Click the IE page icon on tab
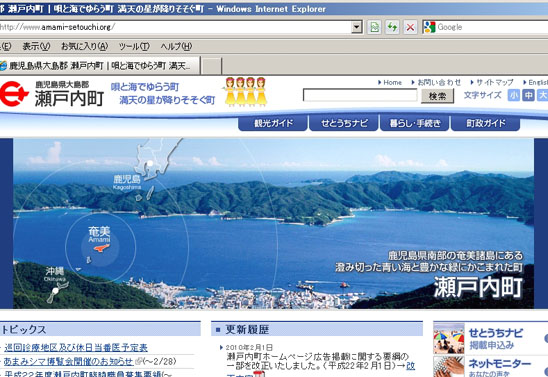The width and height of the screenshot is (548, 377). [x=3, y=65]
